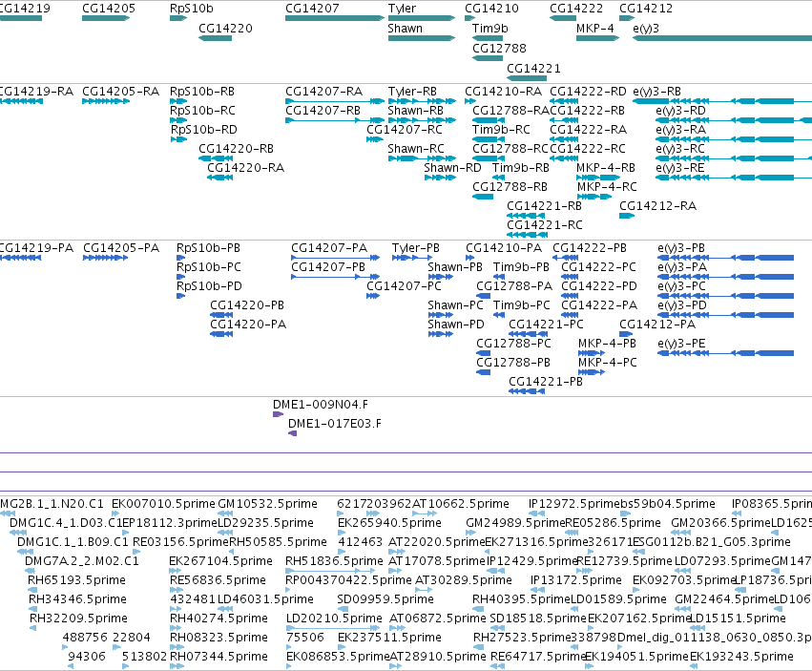Screen dimensions: 812x671
Task: Select the Tim9b gene label
Action: coord(489,29)
